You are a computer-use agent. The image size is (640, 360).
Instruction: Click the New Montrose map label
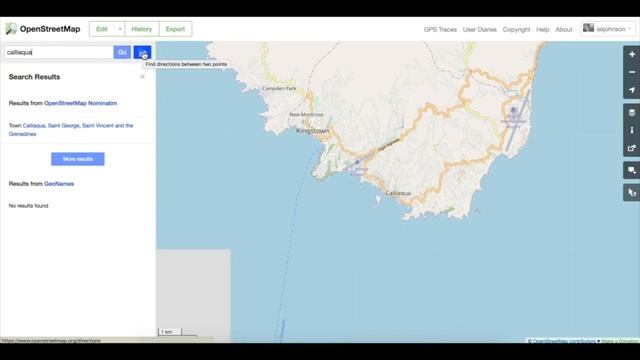pyautogui.click(x=306, y=114)
